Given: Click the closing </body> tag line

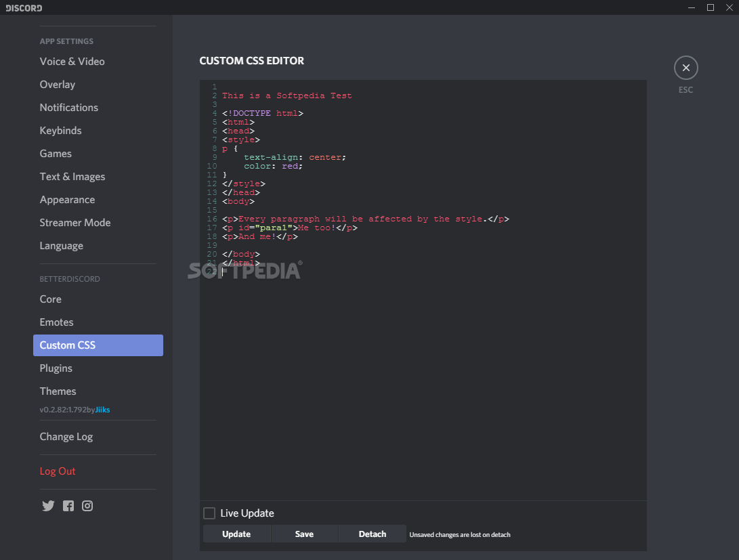Looking at the screenshot, I should [x=241, y=255].
